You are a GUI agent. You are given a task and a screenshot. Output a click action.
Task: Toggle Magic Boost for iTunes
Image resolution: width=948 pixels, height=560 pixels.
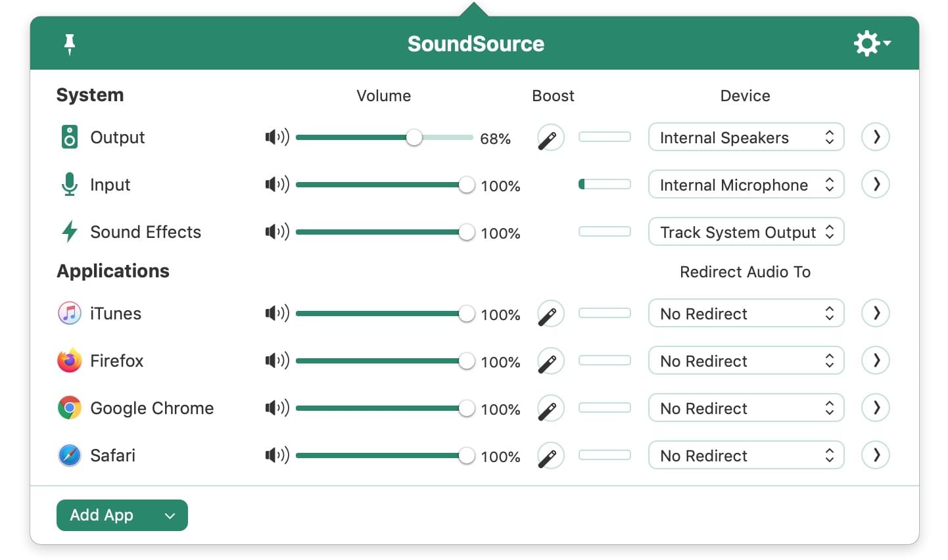coord(550,314)
